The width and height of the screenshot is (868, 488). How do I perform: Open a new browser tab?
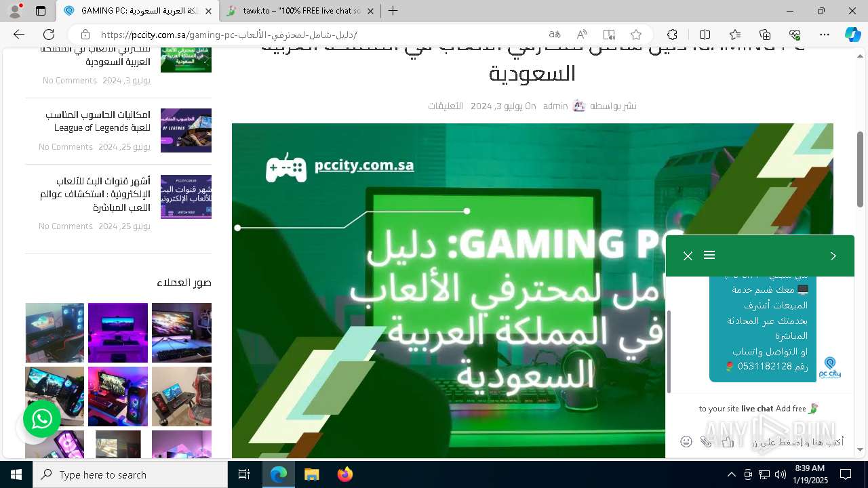[393, 11]
